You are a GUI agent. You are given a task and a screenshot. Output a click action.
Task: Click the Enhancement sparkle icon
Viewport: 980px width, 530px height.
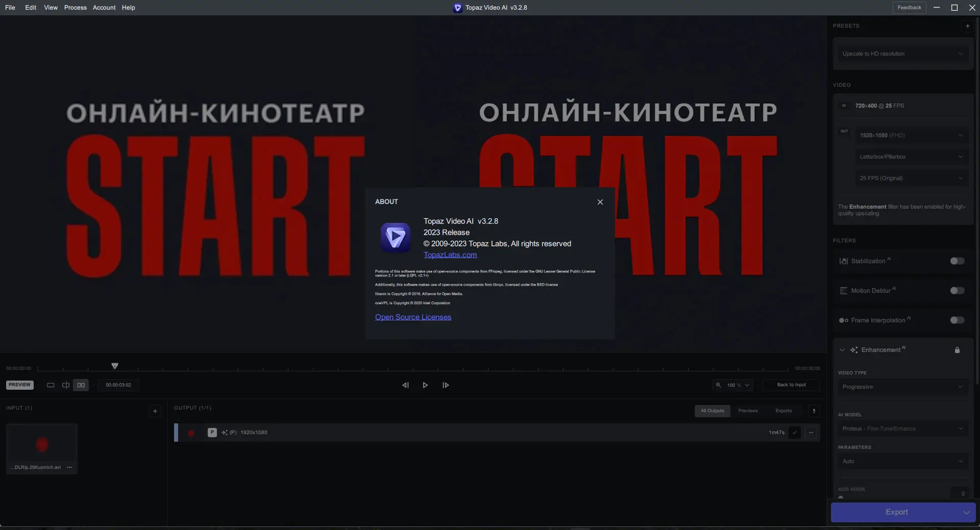tap(854, 350)
